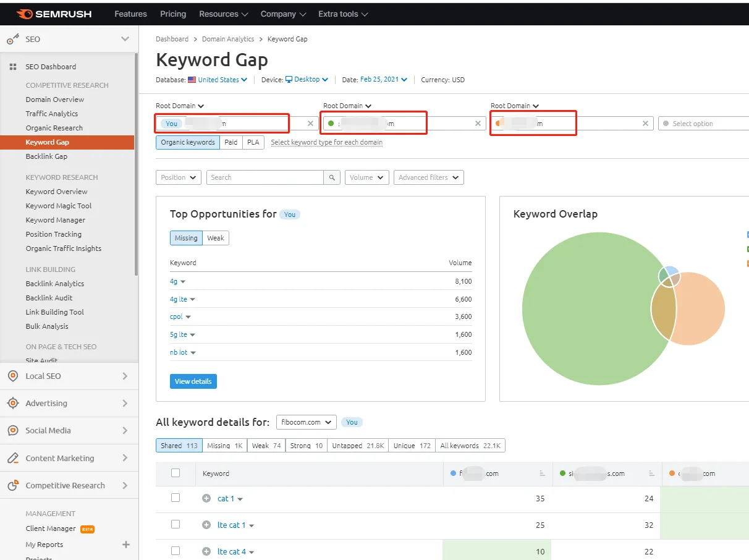Image resolution: width=749 pixels, height=560 pixels.
Task: Open the Feb 25, 2021 date picker
Action: 384,80
